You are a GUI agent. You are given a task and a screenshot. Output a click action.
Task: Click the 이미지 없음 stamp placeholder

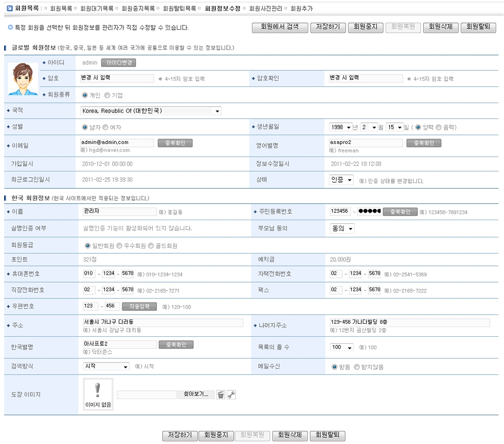98,395
